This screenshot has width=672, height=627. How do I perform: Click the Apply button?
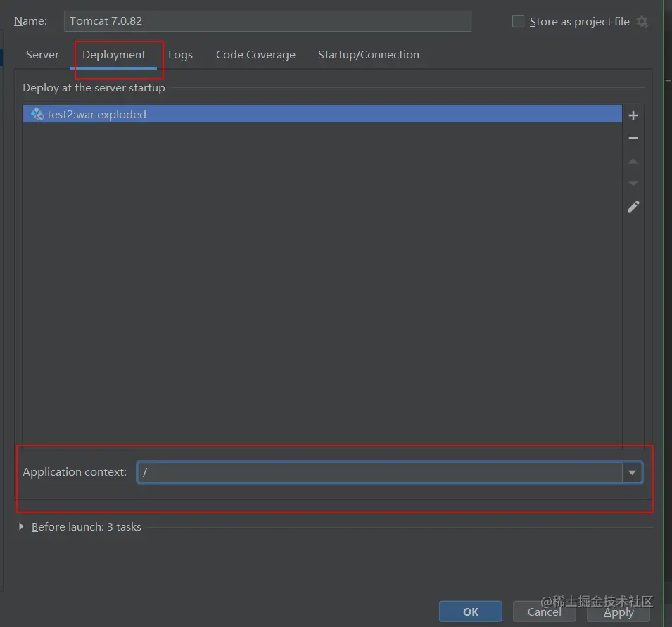[x=619, y=612]
